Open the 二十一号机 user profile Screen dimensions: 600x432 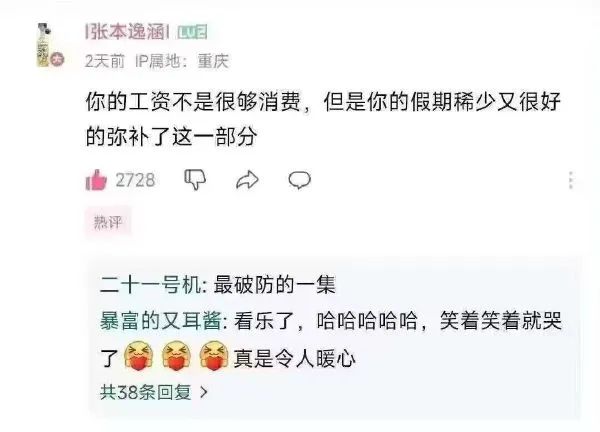(x=150, y=285)
